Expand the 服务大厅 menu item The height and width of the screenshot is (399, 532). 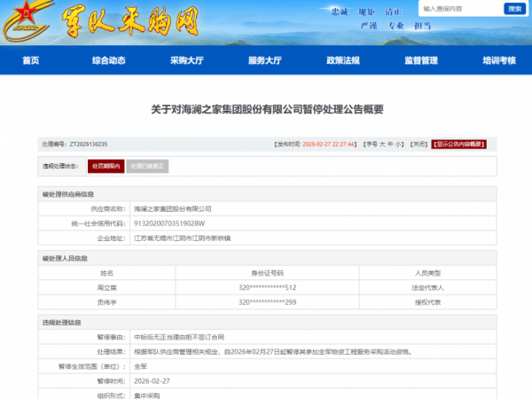(x=264, y=60)
